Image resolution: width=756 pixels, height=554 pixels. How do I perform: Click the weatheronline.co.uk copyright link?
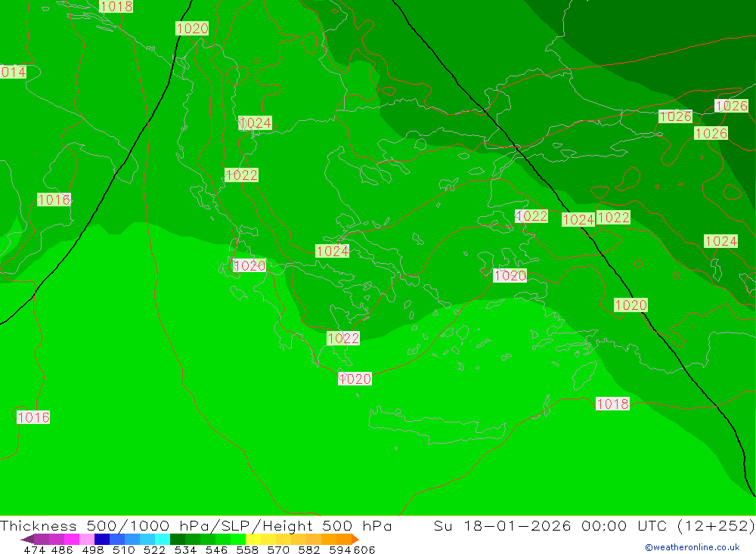click(x=692, y=547)
